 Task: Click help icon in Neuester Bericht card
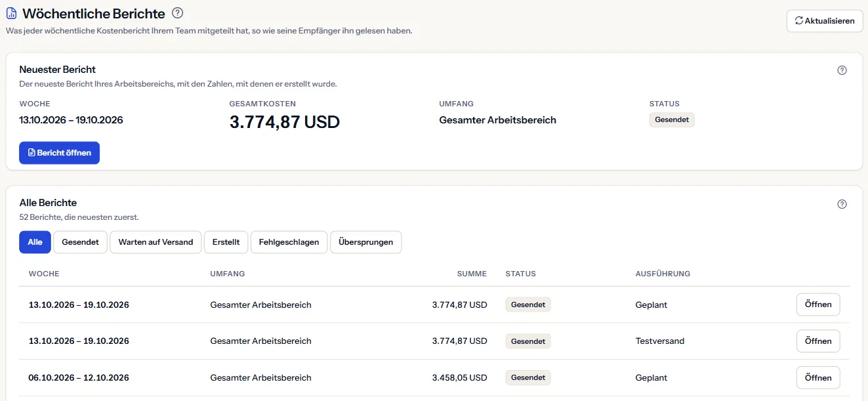pyautogui.click(x=842, y=70)
